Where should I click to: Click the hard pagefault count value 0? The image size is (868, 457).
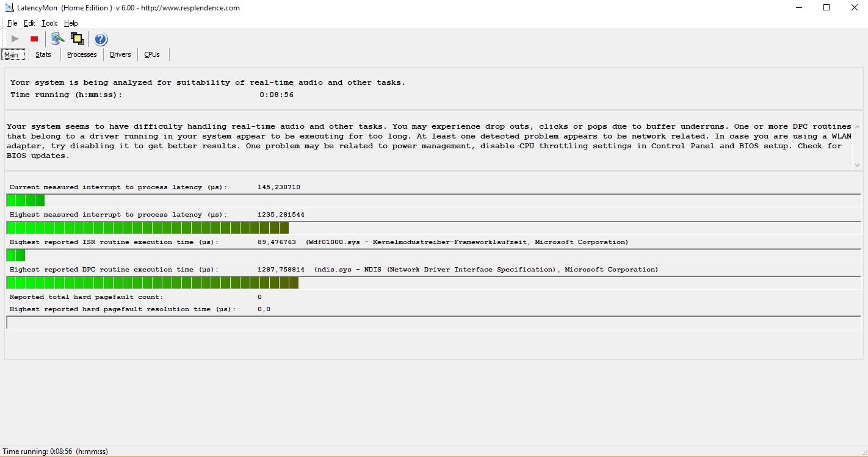259,297
